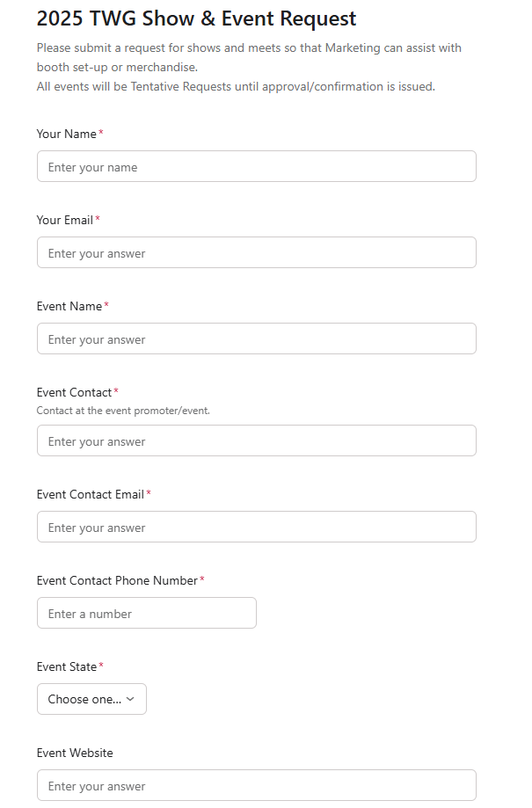The width and height of the screenshot is (532, 808).
Task: Click the 'Your Email' field label
Action: pyautogui.click(x=65, y=220)
